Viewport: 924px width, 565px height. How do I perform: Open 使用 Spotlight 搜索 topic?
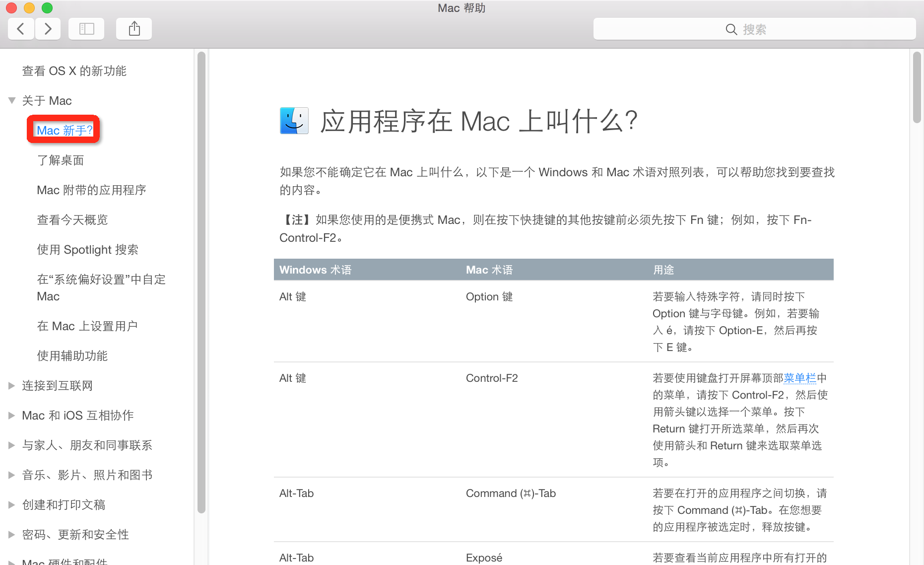click(87, 250)
